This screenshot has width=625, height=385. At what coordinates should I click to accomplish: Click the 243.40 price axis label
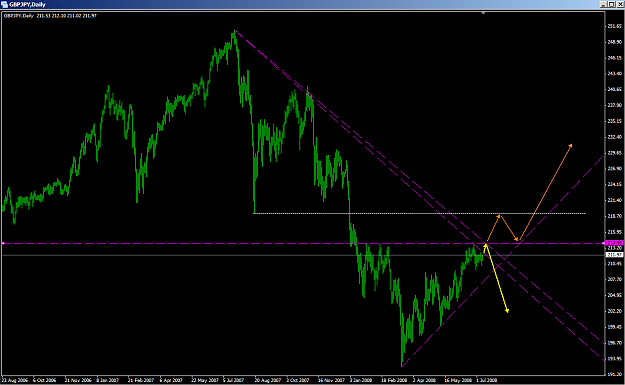point(614,73)
